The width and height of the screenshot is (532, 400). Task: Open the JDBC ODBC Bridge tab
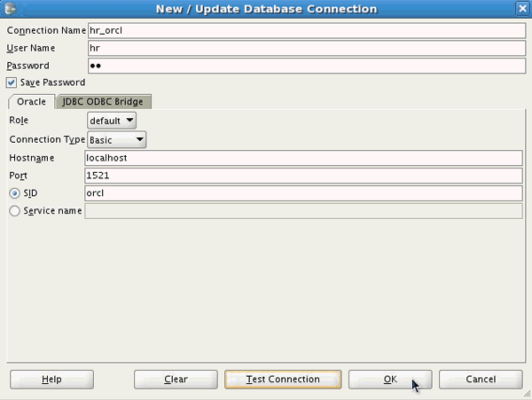pyautogui.click(x=103, y=102)
